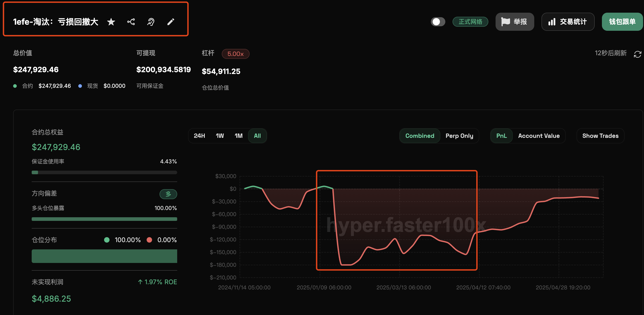Image resolution: width=644 pixels, height=315 pixels.
Task: Select the 1M time range
Action: [239, 136]
